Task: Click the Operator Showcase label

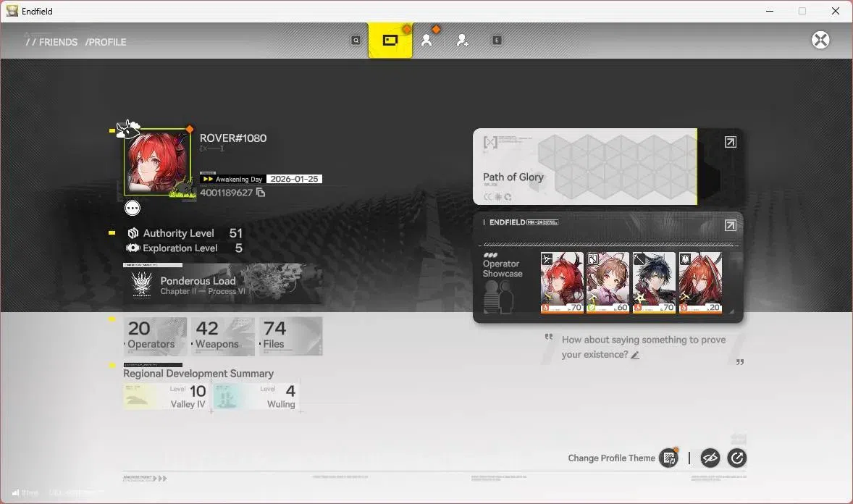Action: 502,269
